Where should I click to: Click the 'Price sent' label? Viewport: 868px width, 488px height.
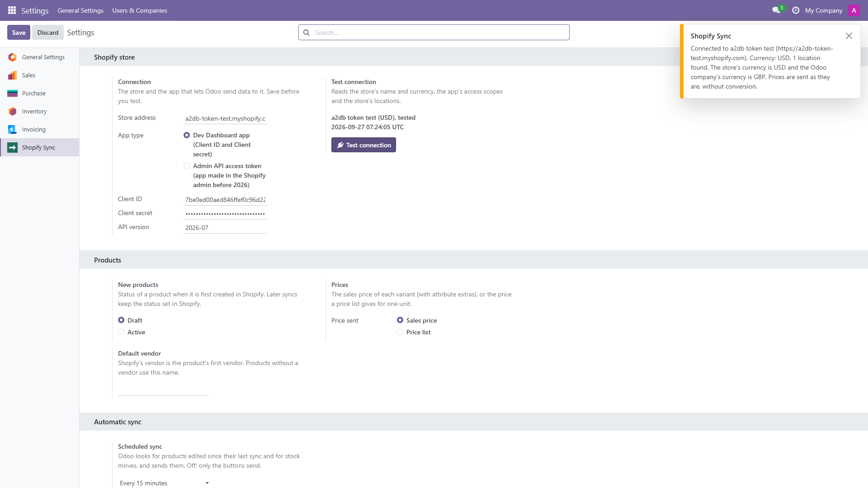[345, 320]
